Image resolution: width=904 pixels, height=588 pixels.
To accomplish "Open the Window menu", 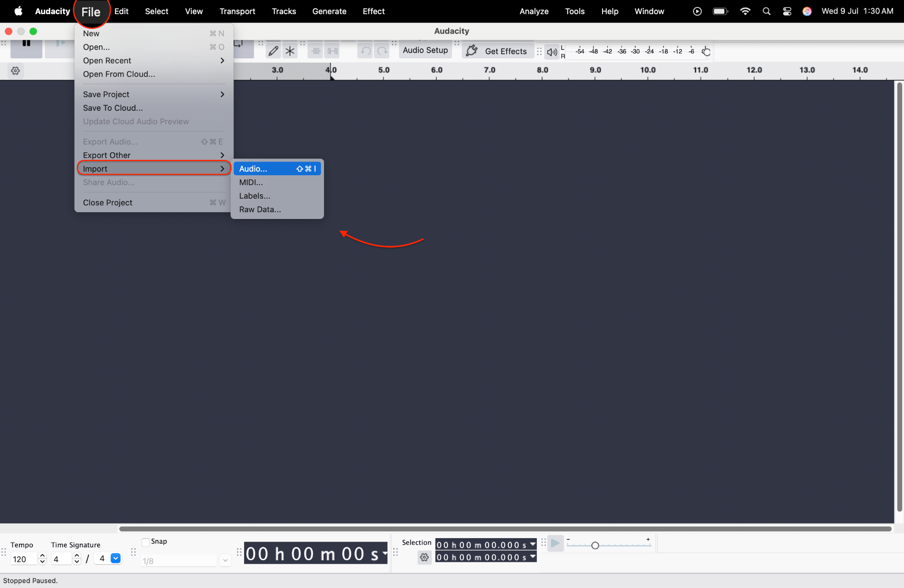I will point(649,11).
